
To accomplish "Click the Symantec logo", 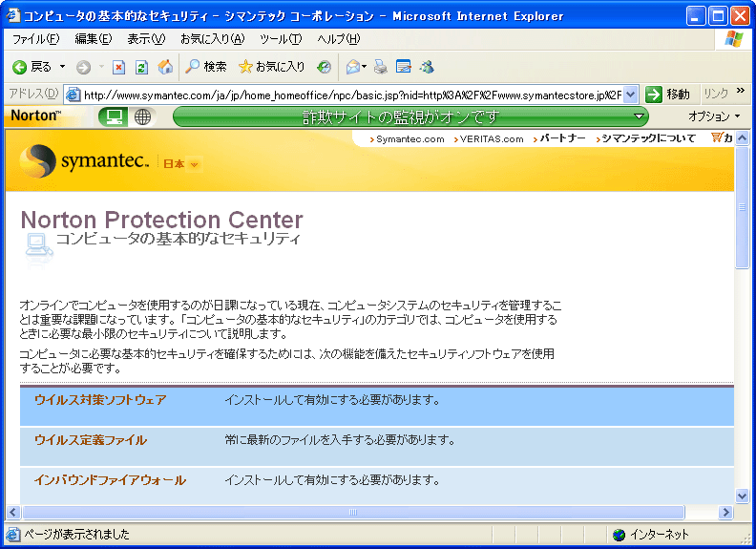I will point(84,160).
